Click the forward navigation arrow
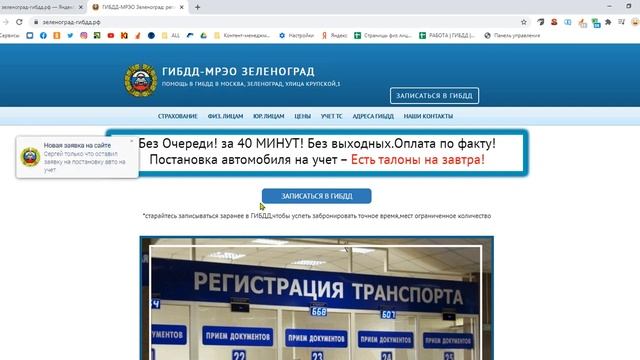The height and width of the screenshot is (360, 640). [5, 22]
